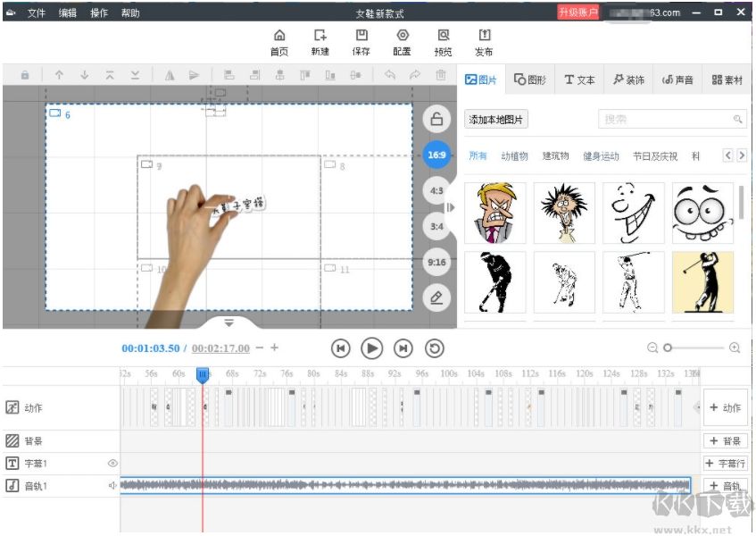The height and width of the screenshot is (536, 756).
Task: Open the 文件 menu
Action: coord(36,13)
